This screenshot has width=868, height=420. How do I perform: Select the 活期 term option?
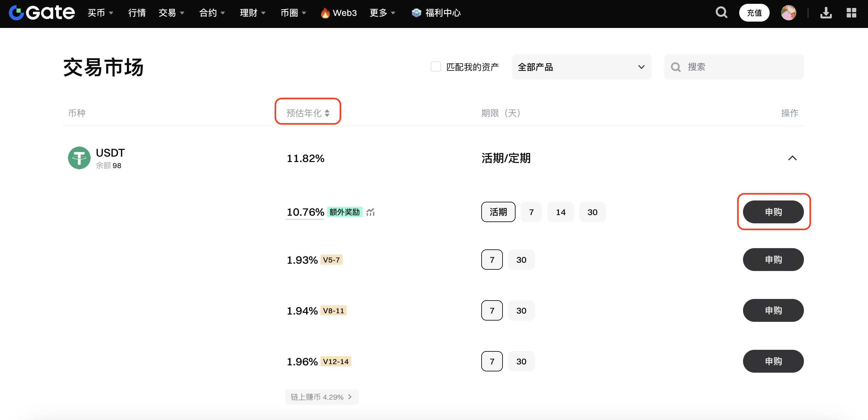point(498,212)
